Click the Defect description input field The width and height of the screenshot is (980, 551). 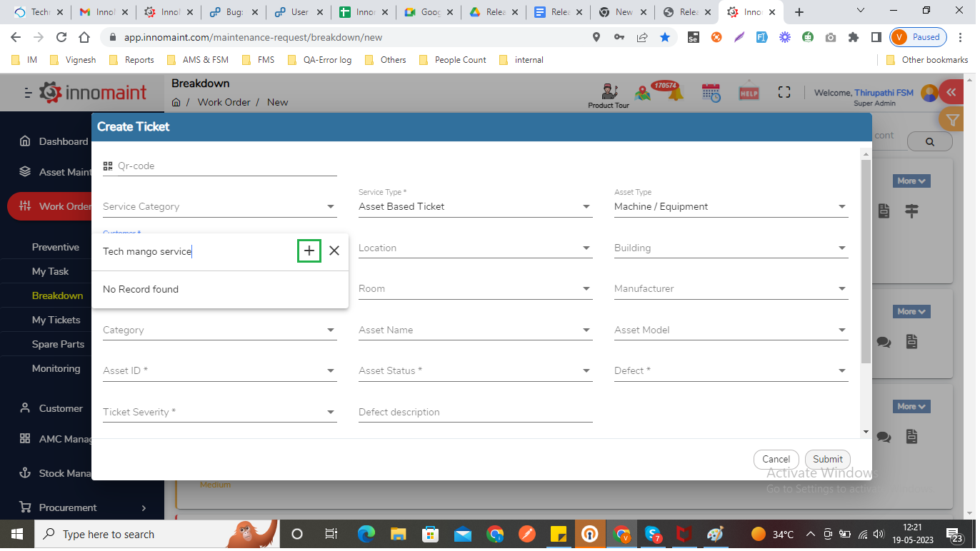pos(475,413)
